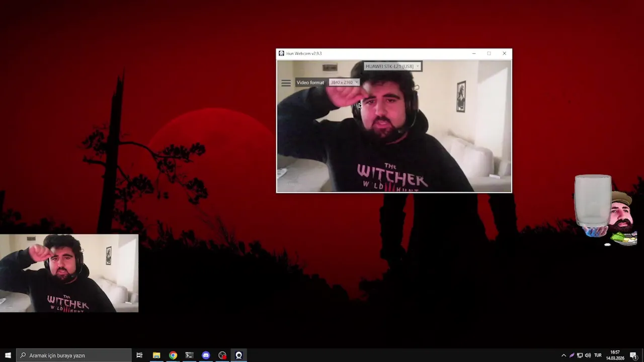Click the taskbar search box
This screenshot has width=644, height=362.
(x=74, y=355)
